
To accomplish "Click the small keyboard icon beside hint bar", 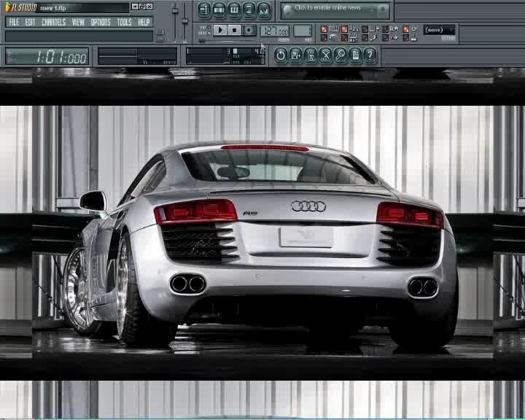I will (x=160, y=33).
